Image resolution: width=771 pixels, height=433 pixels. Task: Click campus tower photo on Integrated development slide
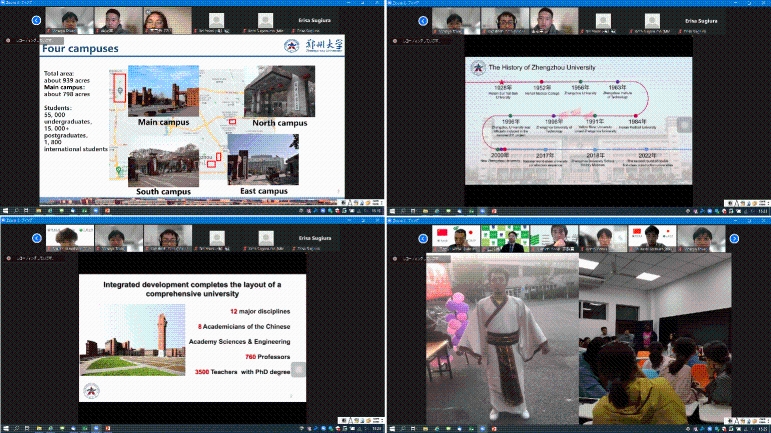click(x=132, y=340)
